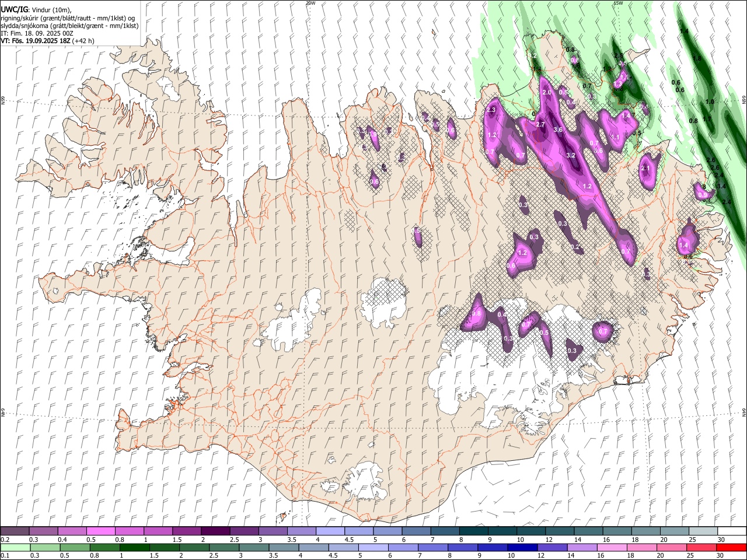Screen dimensions: 747x560
Task: Pick the first 0.2 mauve swatch in the top legend row
Action: pyautogui.click(x=15, y=531)
